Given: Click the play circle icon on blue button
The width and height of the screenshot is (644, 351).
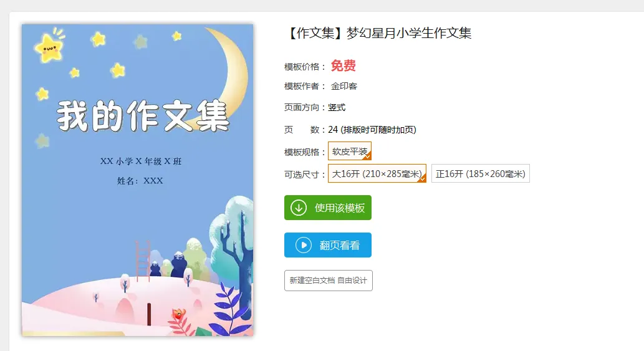Looking at the screenshot, I should (x=304, y=245).
